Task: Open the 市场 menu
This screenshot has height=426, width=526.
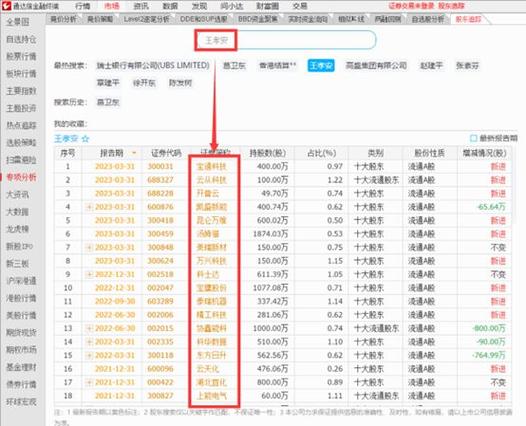Action: pos(112,6)
